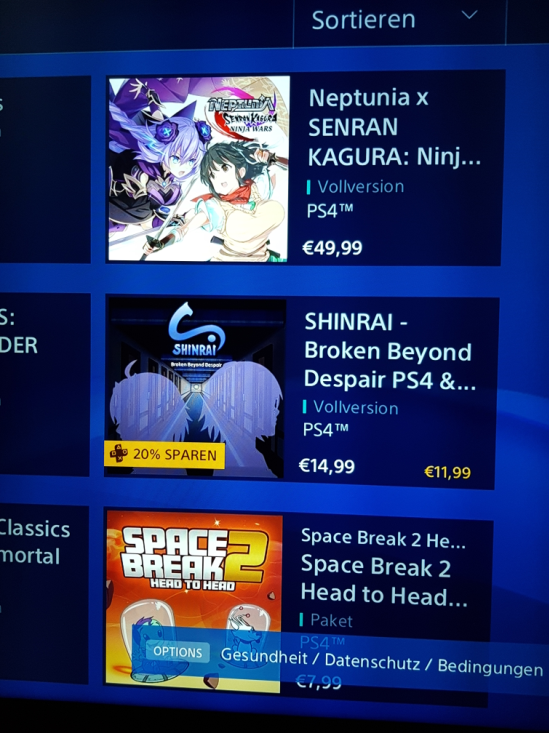549x733 pixels.
Task: Select Space Break 2 Head to Head title
Action: point(384,580)
